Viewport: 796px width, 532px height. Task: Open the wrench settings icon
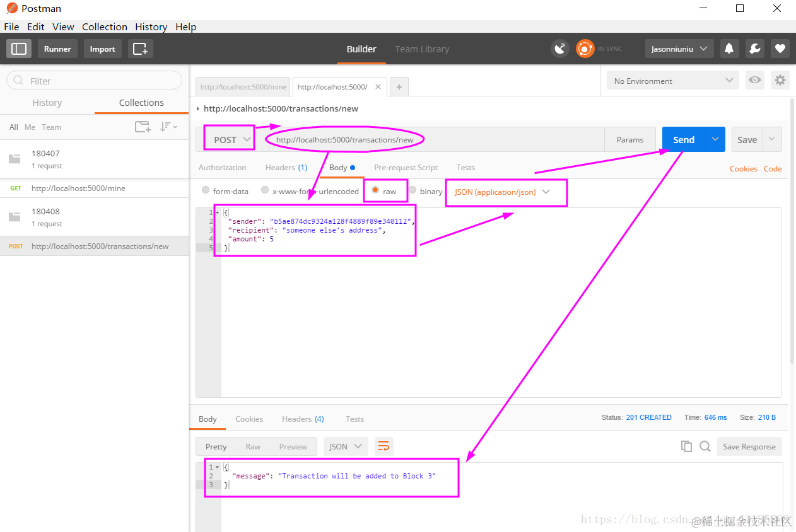[x=755, y=49]
